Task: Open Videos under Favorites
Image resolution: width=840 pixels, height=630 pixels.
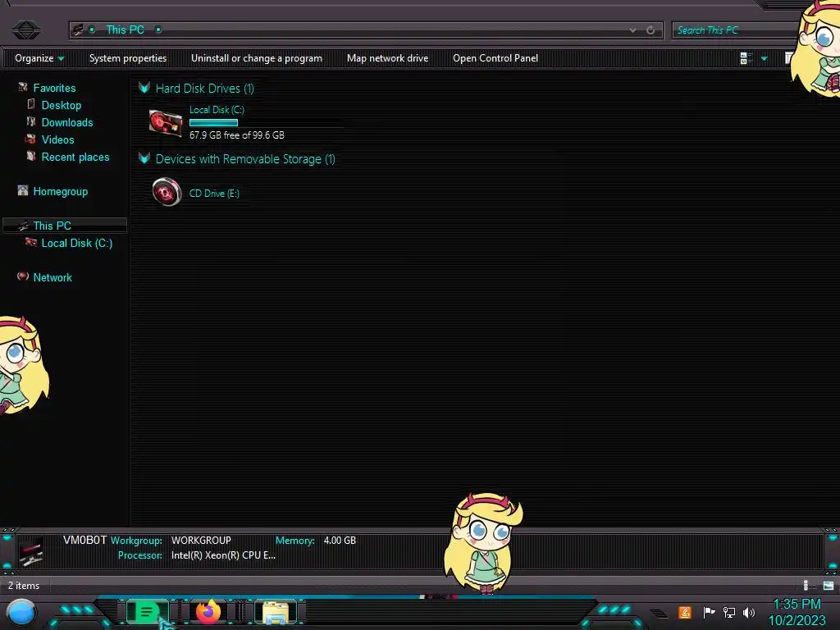Action: pyautogui.click(x=58, y=139)
